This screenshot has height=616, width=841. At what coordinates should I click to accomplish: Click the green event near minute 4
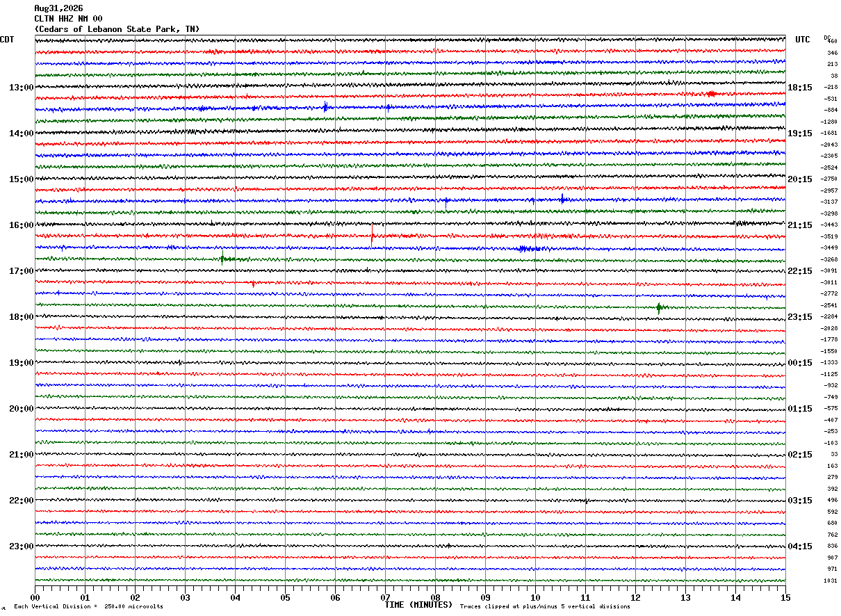click(222, 259)
